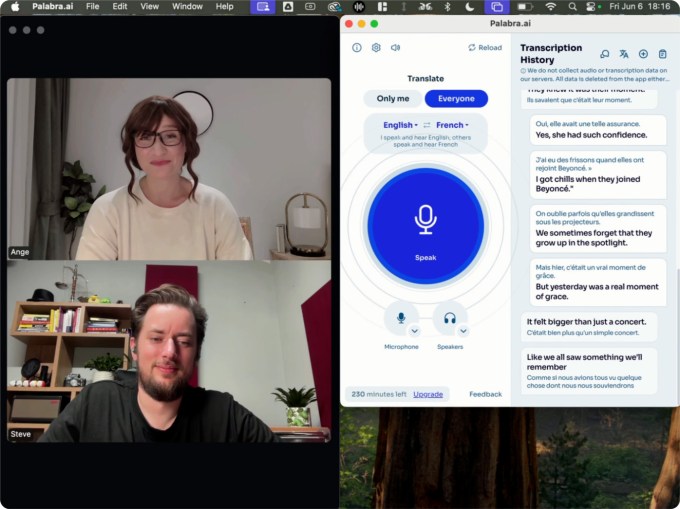The height and width of the screenshot is (509, 680).
Task: Click the Reload button
Action: 485,48
